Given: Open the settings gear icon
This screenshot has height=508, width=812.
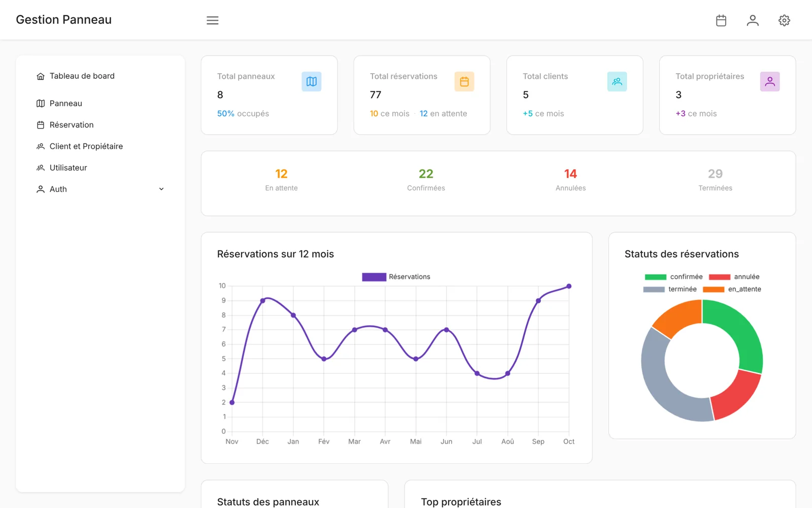Looking at the screenshot, I should 784,20.
